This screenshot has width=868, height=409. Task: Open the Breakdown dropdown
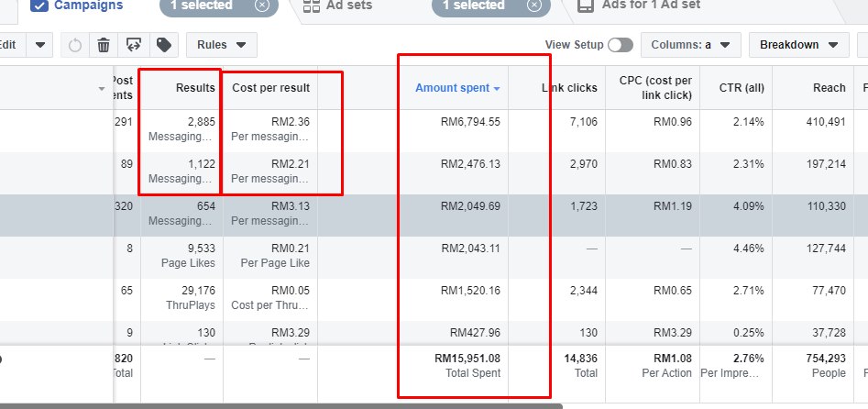(x=799, y=45)
